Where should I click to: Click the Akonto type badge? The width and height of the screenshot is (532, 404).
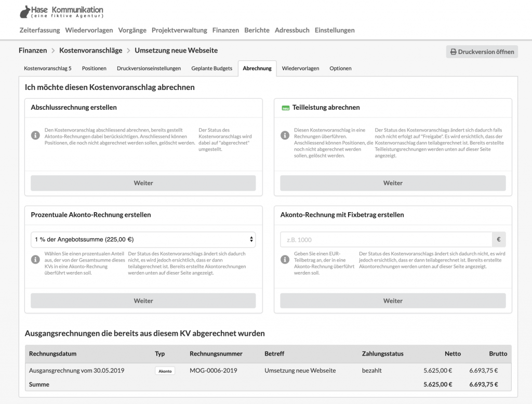(x=165, y=371)
